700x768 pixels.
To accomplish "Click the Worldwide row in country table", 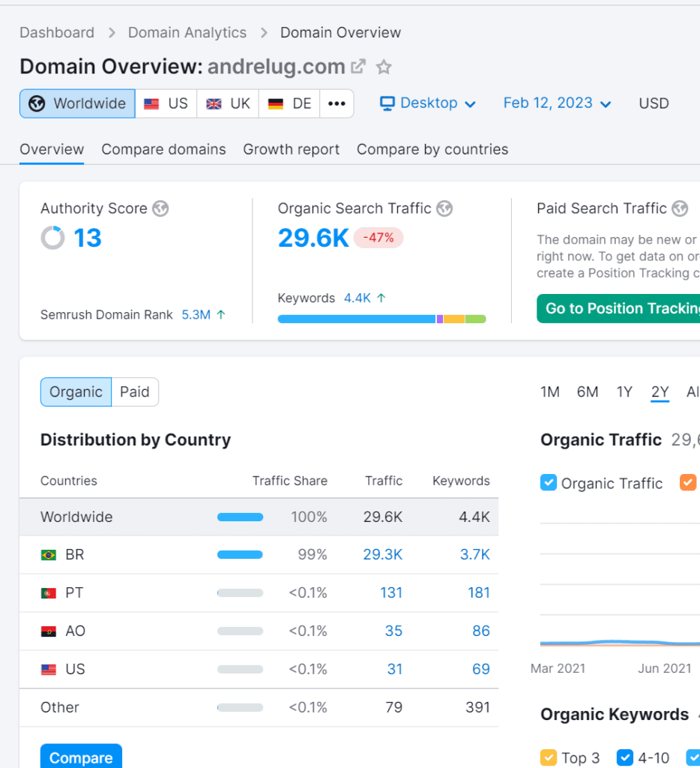I will tap(259, 517).
